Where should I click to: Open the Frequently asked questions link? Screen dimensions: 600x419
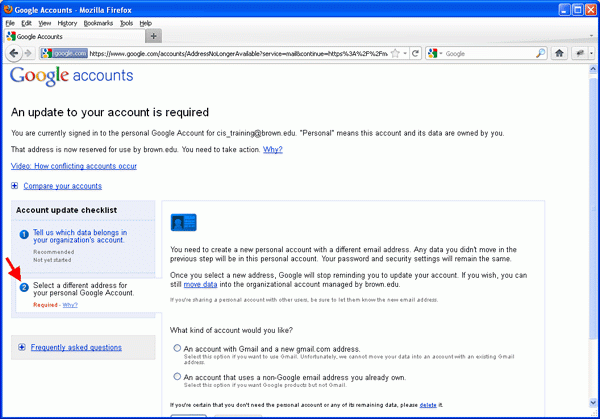76,347
